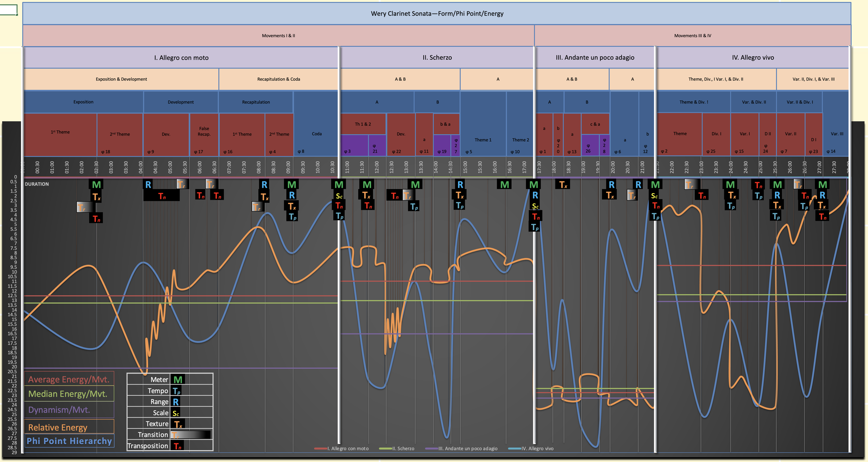The image size is (868, 462).
Task: Click the Transposition label in the legend table
Action: 148,446
